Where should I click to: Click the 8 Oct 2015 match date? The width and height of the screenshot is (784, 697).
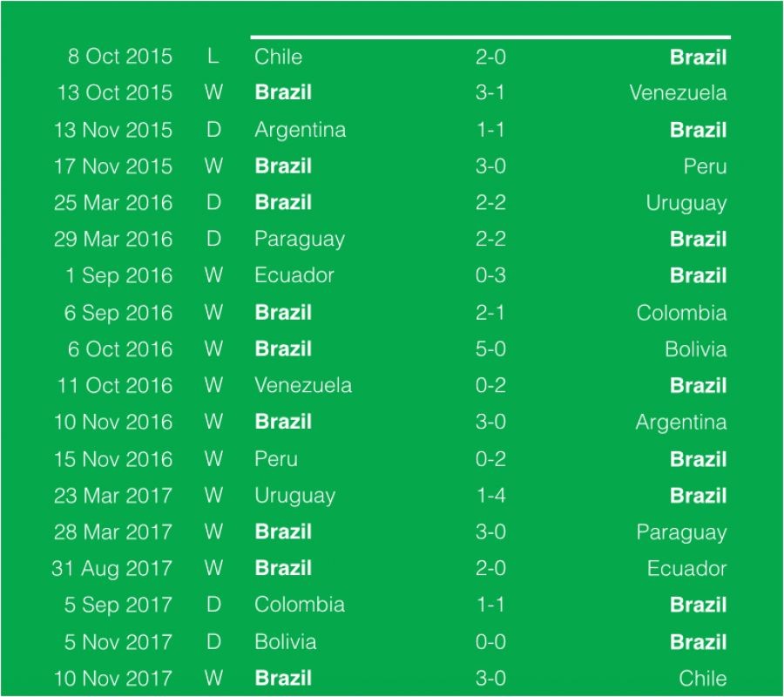tap(120, 57)
